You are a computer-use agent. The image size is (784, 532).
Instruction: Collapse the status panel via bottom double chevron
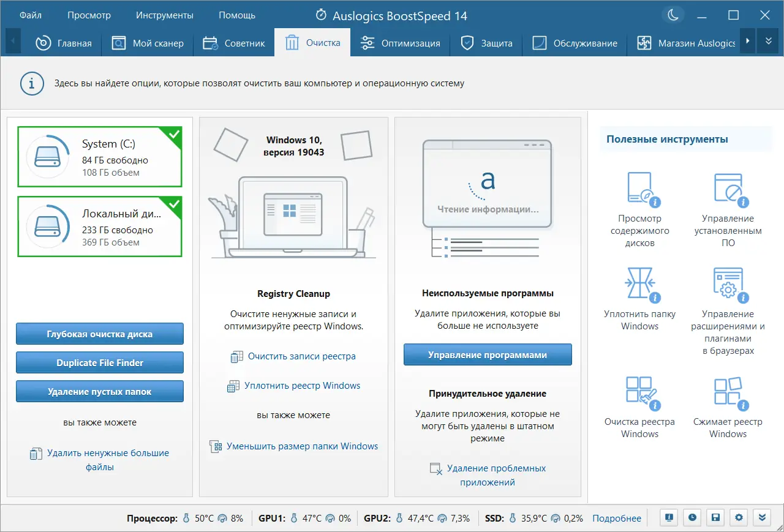(x=761, y=517)
